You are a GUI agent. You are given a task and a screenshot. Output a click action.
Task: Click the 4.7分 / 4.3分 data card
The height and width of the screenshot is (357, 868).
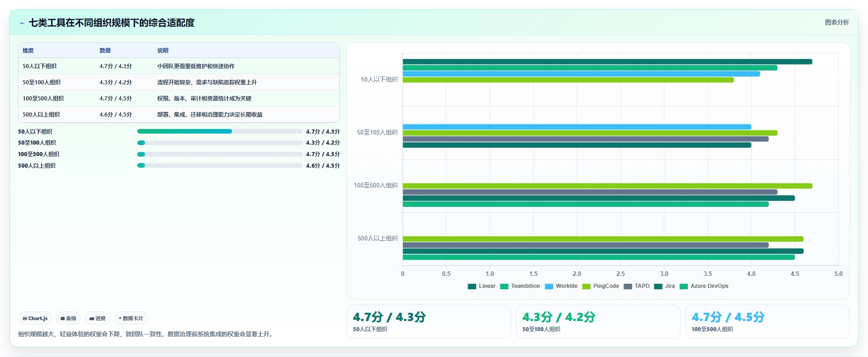[x=428, y=322]
